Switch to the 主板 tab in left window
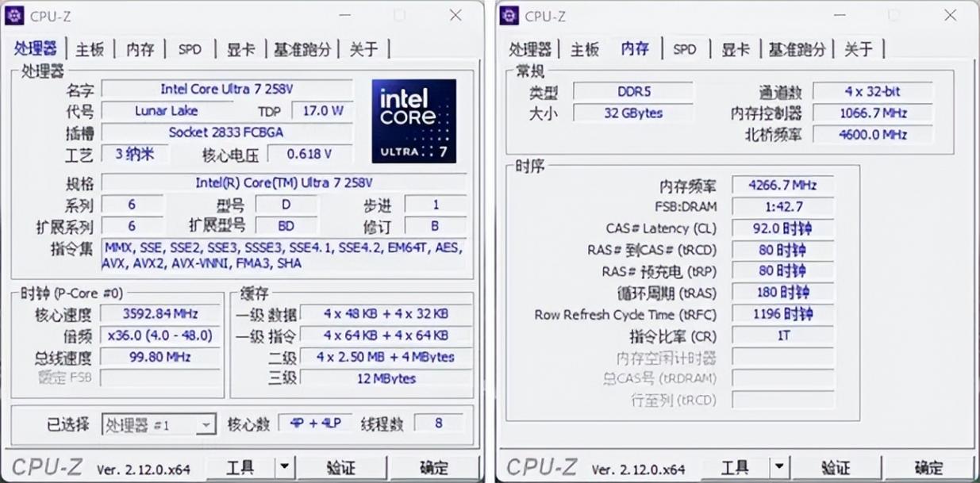This screenshot has width=980, height=483. pos(90,49)
